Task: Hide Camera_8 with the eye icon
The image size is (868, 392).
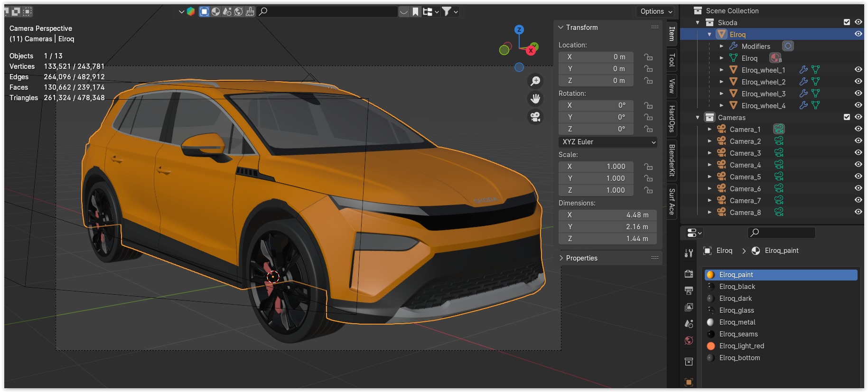Action: point(858,212)
